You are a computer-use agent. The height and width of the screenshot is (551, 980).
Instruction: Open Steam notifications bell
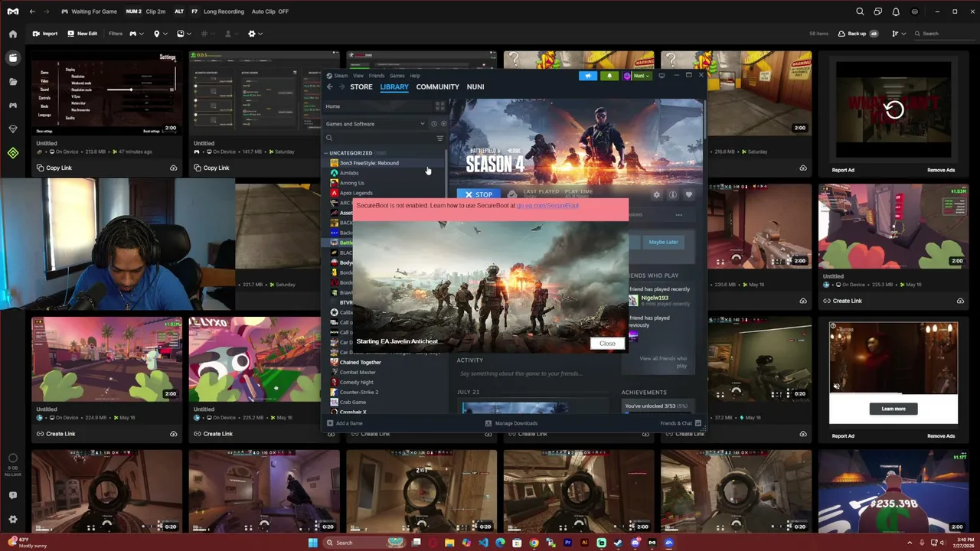click(x=609, y=76)
